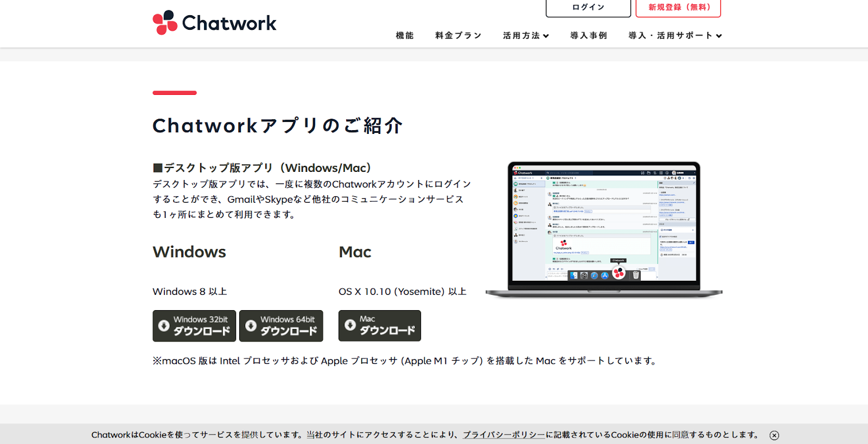868x444 pixels.
Task: Expand the 導入・活用サポート dropdown menu
Action: [x=675, y=35]
